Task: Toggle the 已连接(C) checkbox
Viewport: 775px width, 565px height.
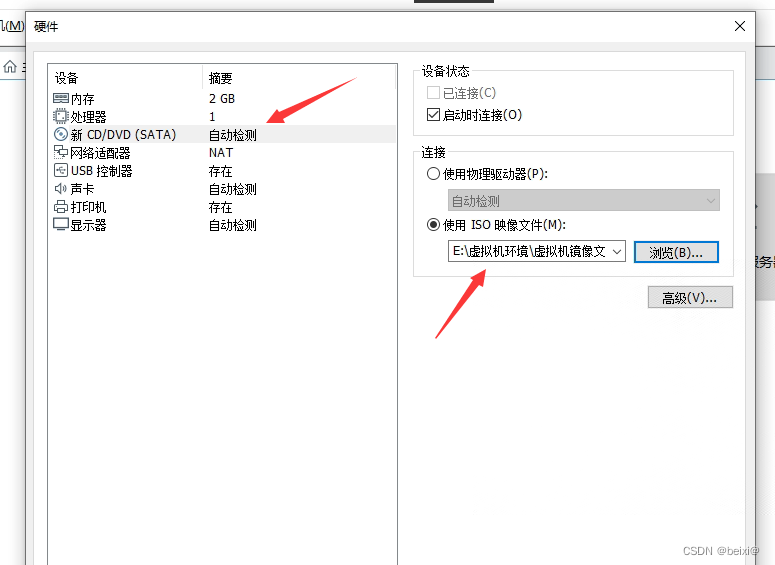Action: (x=433, y=92)
